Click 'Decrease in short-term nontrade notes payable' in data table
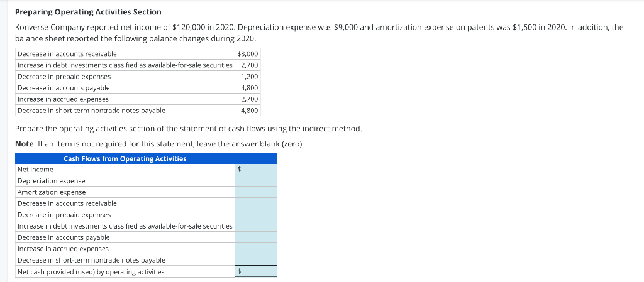 click(x=91, y=111)
